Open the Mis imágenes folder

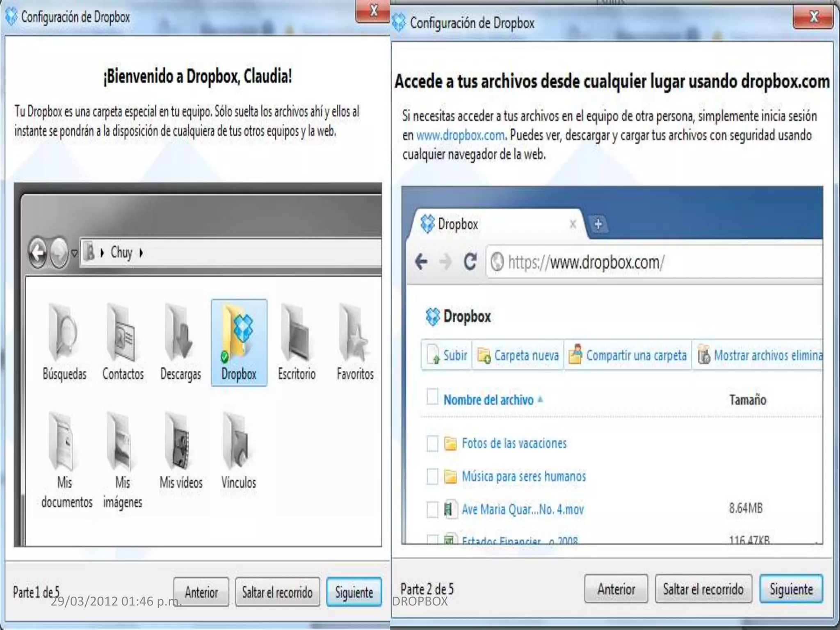(123, 460)
